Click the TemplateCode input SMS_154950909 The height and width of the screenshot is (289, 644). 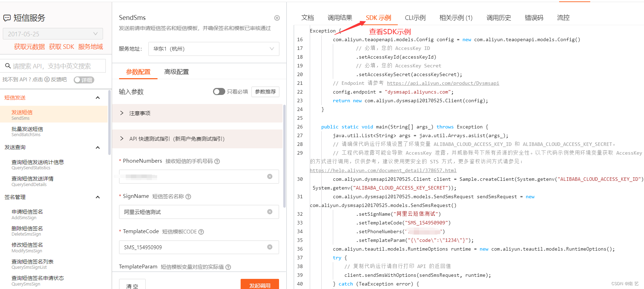199,247
